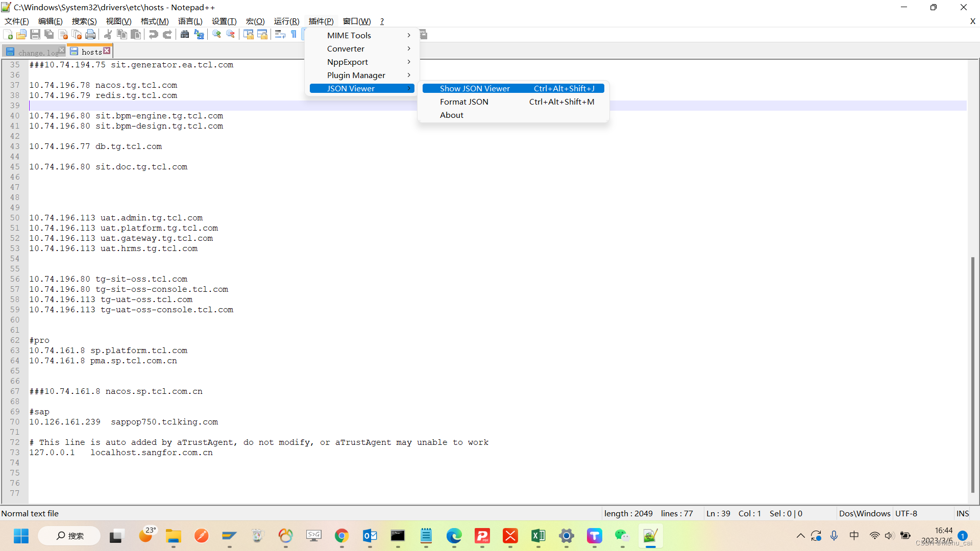Click the Undo arrow icon
Viewport: 980px width, 551px height.
coord(153,35)
